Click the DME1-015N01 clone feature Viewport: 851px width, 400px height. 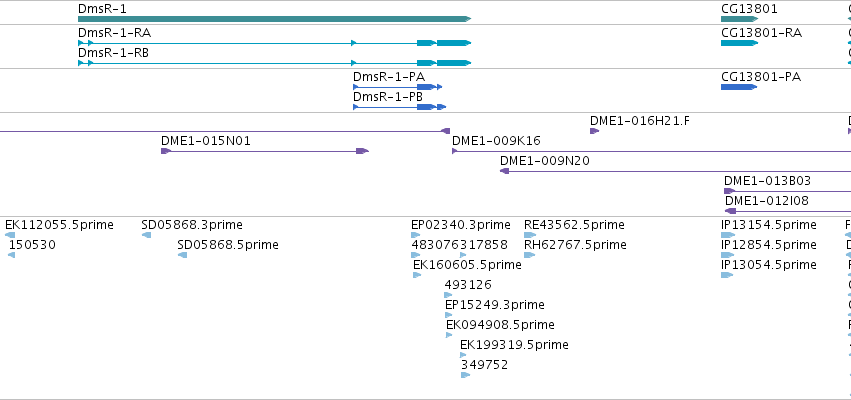point(265,151)
